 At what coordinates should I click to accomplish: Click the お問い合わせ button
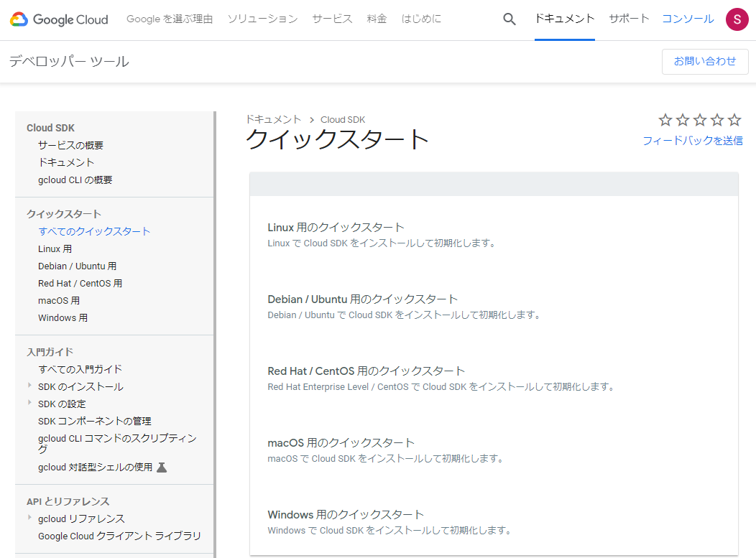point(705,62)
